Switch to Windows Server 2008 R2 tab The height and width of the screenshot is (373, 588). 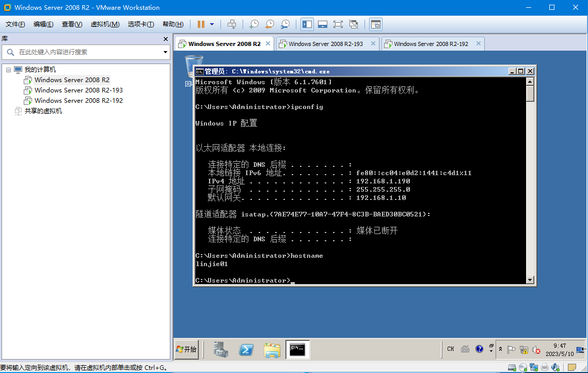click(x=224, y=44)
